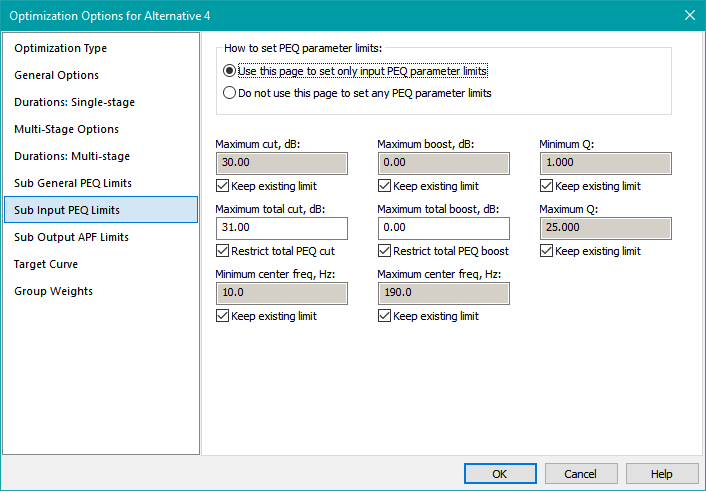Click the Minimum center freq field

pyautogui.click(x=282, y=293)
